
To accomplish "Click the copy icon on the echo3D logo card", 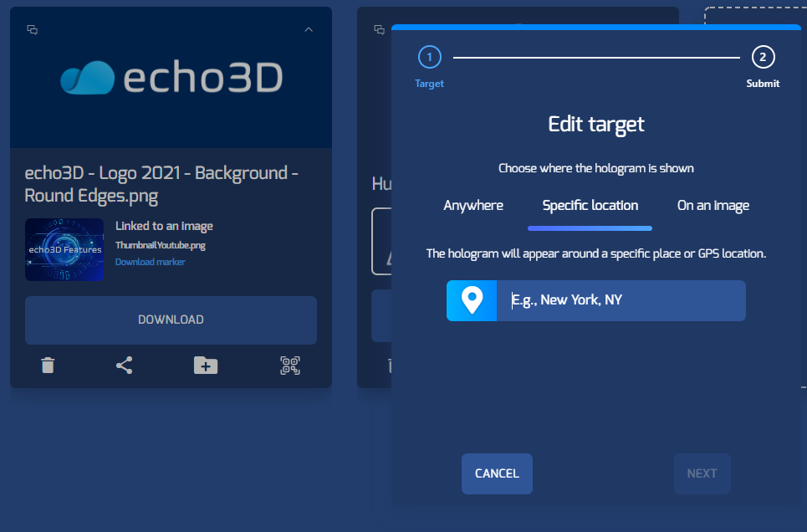I will tap(33, 29).
